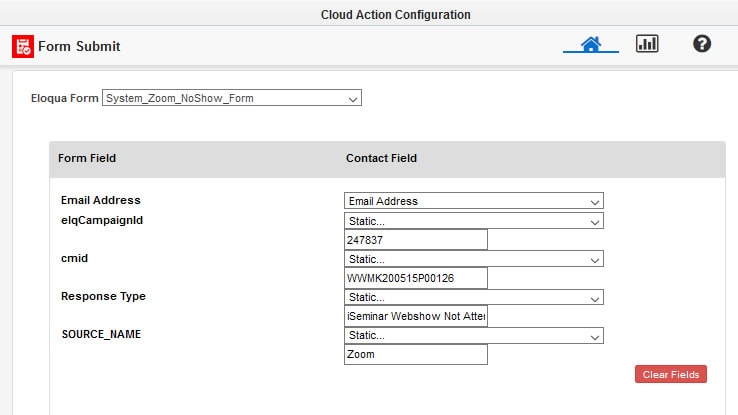Screen dimensions: 738x415
Task: Open the Response Type Static dropdown
Action: [473, 297]
